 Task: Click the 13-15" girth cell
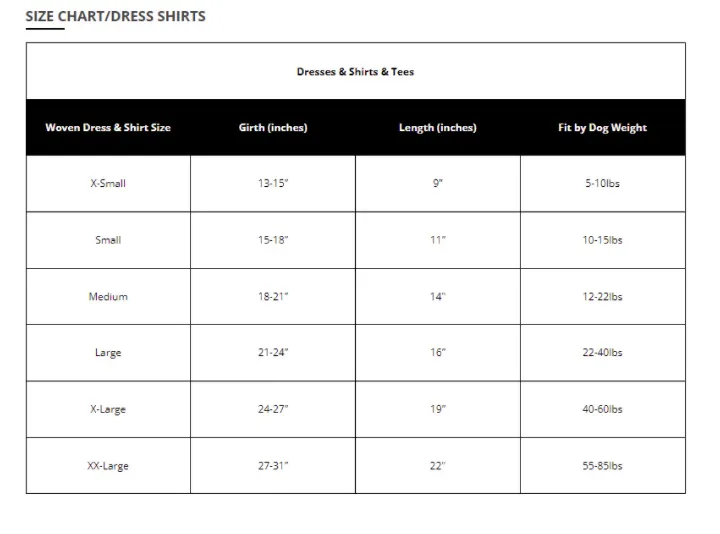click(273, 183)
